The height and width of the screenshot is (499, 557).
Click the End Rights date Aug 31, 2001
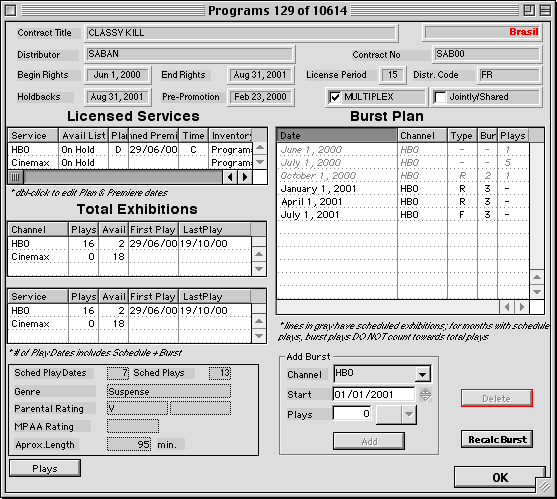[260, 75]
